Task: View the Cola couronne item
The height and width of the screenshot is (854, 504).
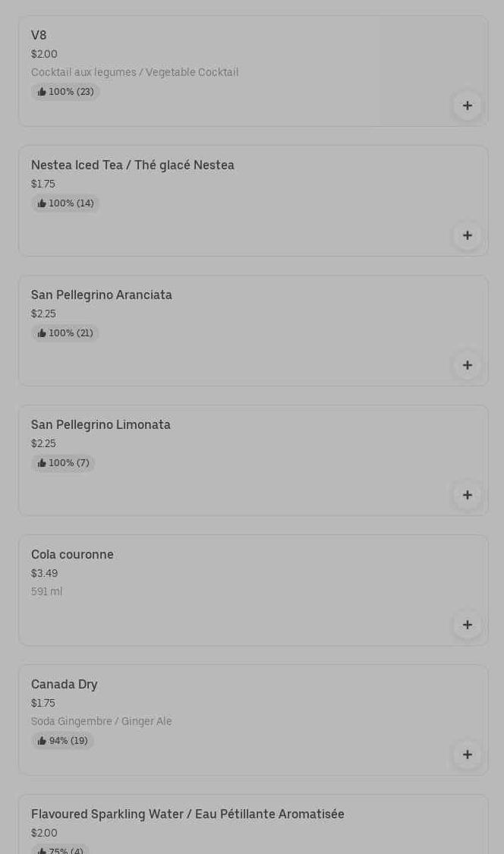Action: 72,555
